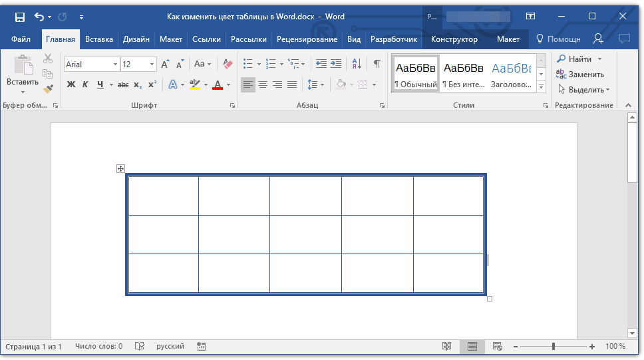The width and height of the screenshot is (644, 360).
Task: Toggle strikethrough abc formatting
Action: tap(123, 85)
